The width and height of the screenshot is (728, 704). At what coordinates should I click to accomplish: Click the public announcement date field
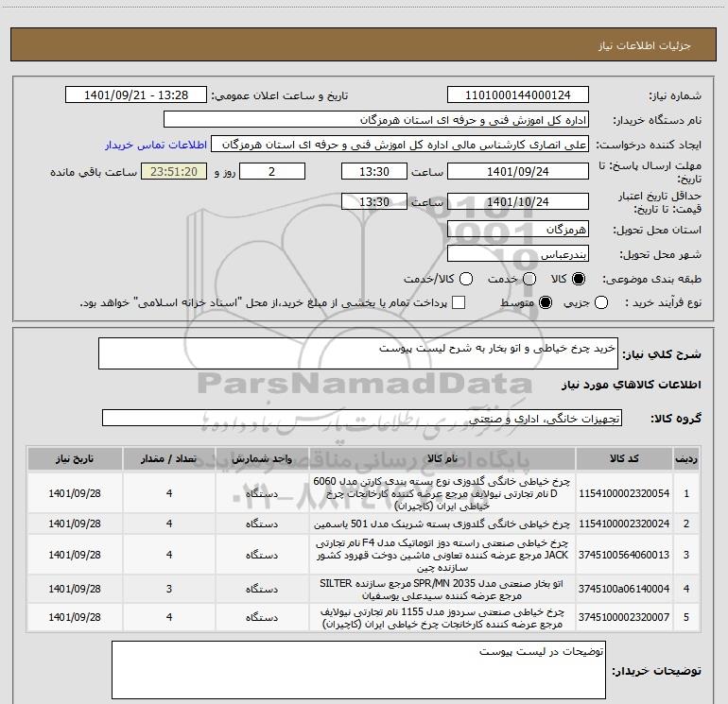tap(136, 94)
